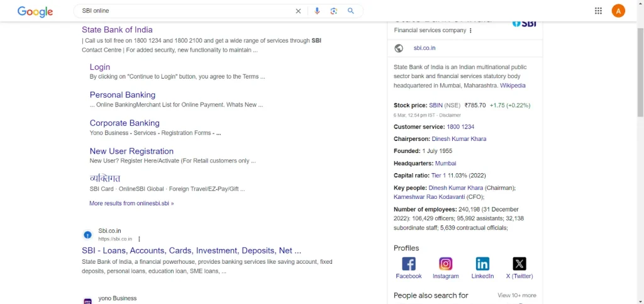Start voice search with microphone icon
This screenshot has height=304, width=644.
click(317, 11)
